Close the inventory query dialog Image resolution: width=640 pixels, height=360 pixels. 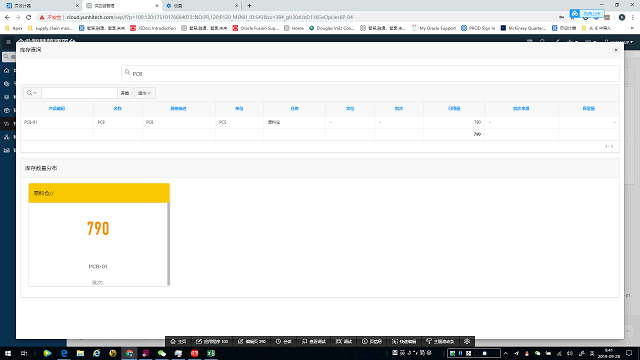(x=616, y=50)
